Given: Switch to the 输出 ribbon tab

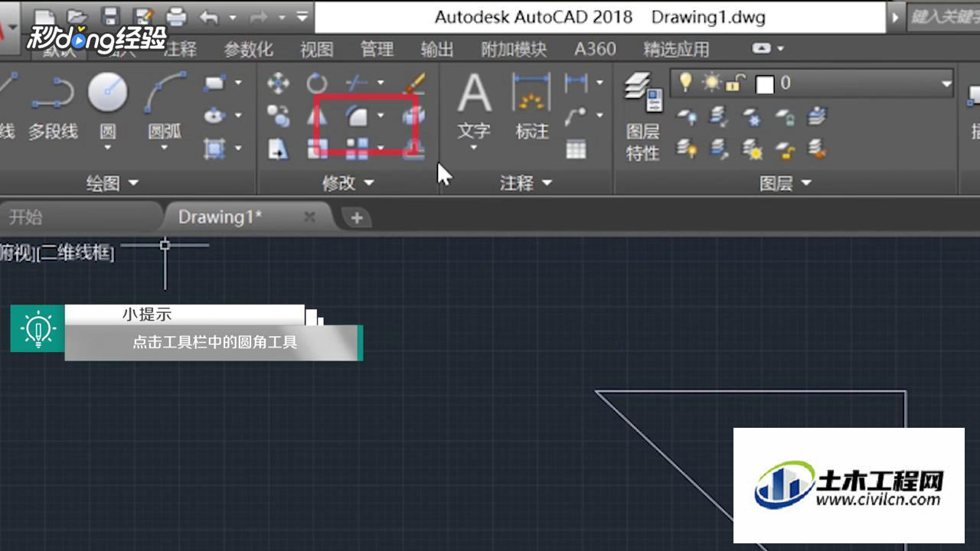Looking at the screenshot, I should (437, 50).
